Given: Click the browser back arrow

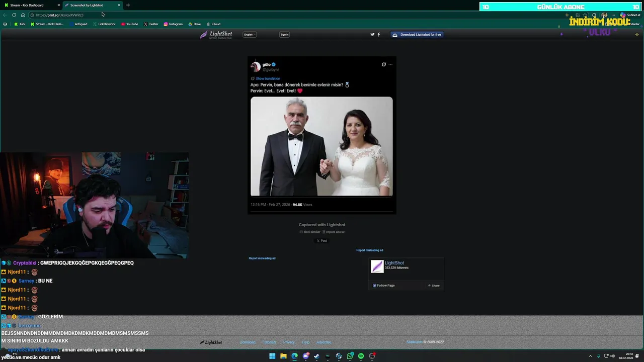Looking at the screenshot, I should (5, 15).
